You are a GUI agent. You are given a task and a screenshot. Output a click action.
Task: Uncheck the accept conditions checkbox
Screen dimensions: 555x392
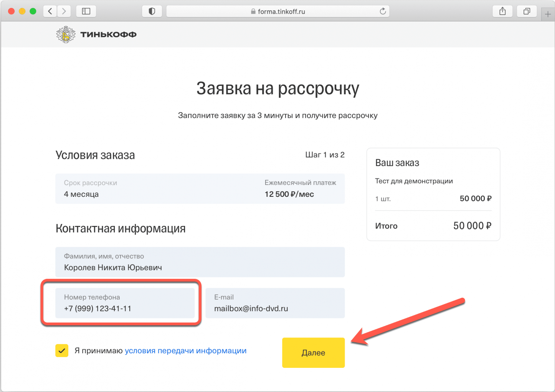(x=62, y=351)
